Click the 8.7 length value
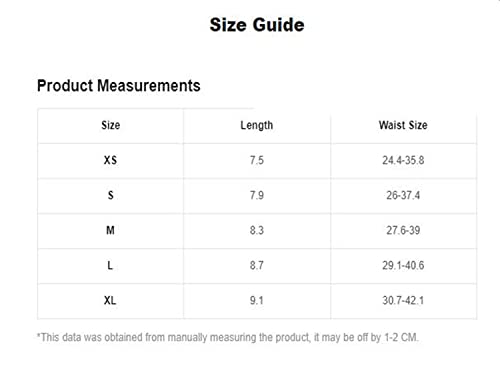 click(257, 265)
